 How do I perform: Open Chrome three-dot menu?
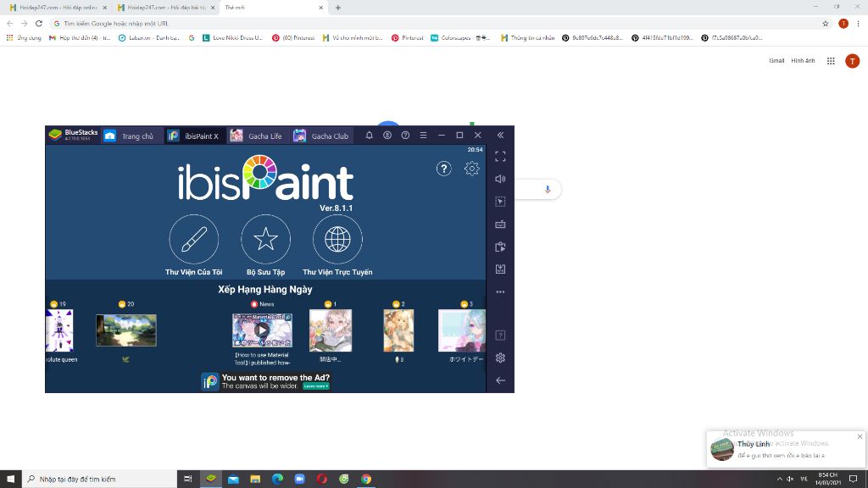point(859,23)
